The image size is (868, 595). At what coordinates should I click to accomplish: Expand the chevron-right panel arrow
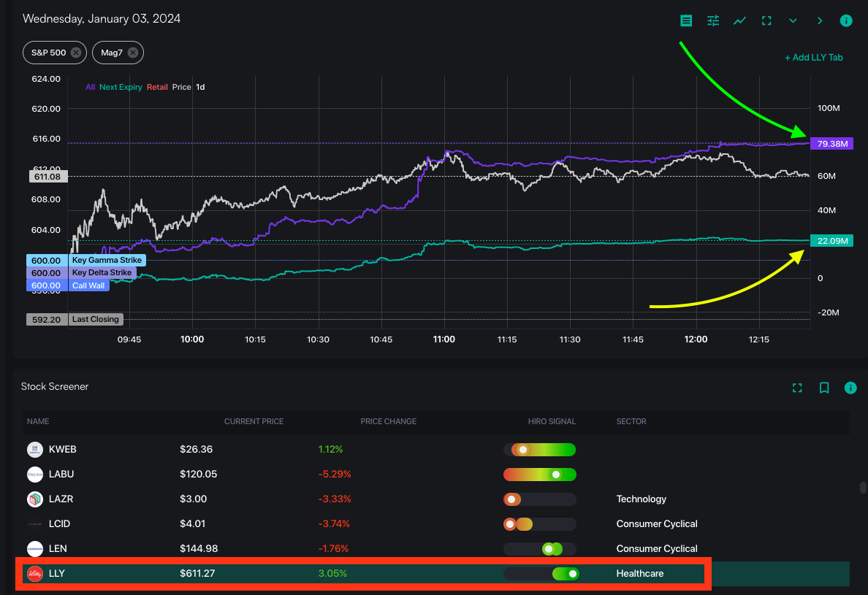click(820, 20)
